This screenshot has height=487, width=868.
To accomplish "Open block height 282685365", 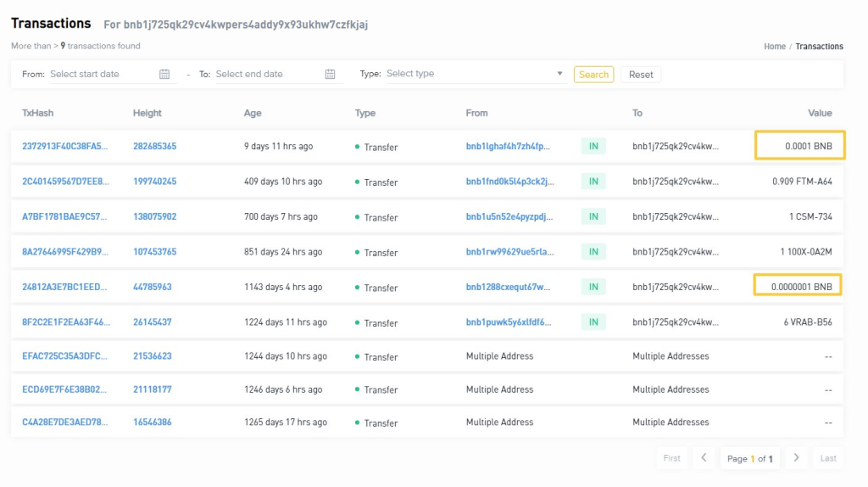I will [154, 146].
